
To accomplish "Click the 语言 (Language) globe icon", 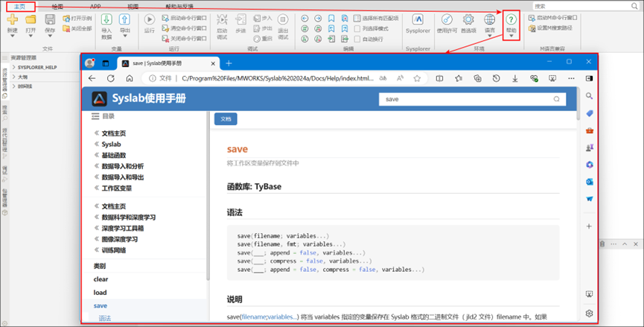I will pos(490,19).
